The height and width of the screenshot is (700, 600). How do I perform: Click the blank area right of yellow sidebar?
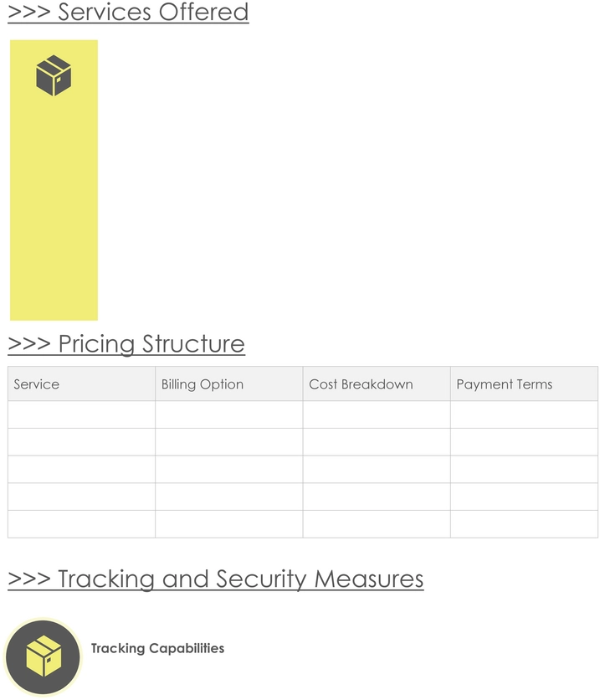[x=348, y=180]
